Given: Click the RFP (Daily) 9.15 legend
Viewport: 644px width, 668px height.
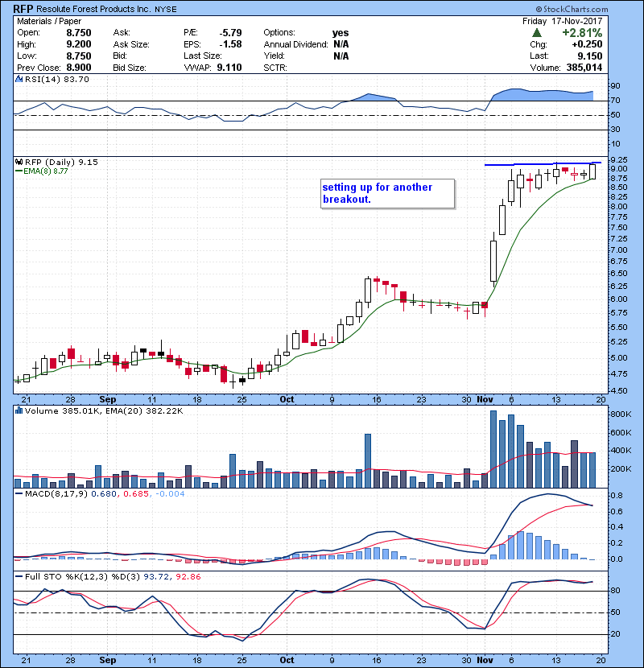Looking at the screenshot, I should 61,162.
